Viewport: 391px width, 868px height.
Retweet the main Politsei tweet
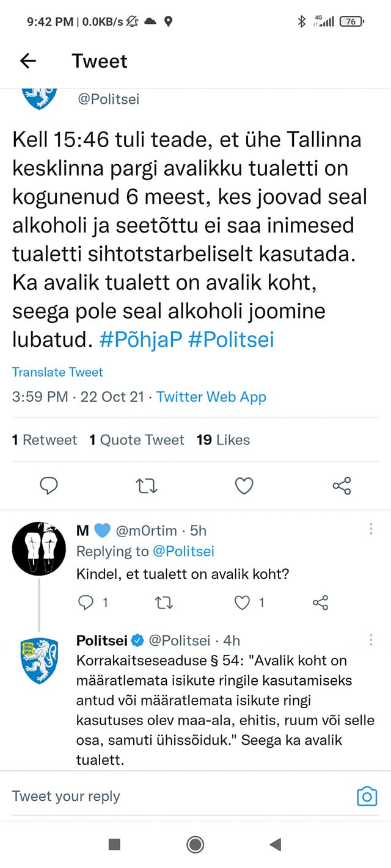point(146,486)
